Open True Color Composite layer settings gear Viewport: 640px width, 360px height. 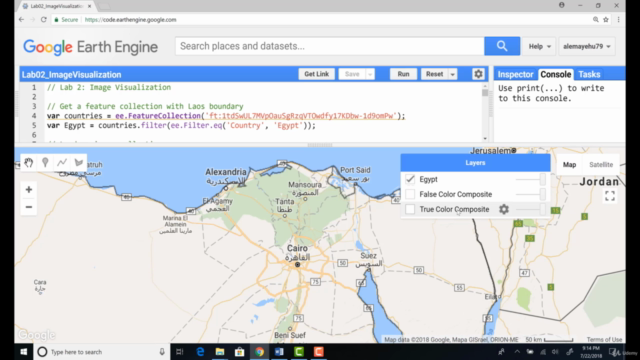[x=504, y=209]
